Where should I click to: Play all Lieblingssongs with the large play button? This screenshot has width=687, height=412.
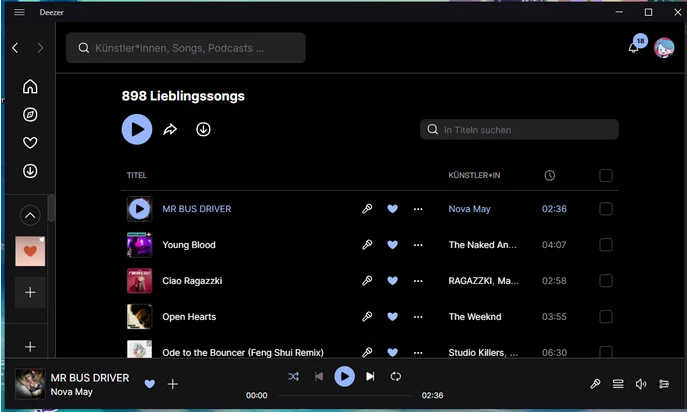[137, 129]
